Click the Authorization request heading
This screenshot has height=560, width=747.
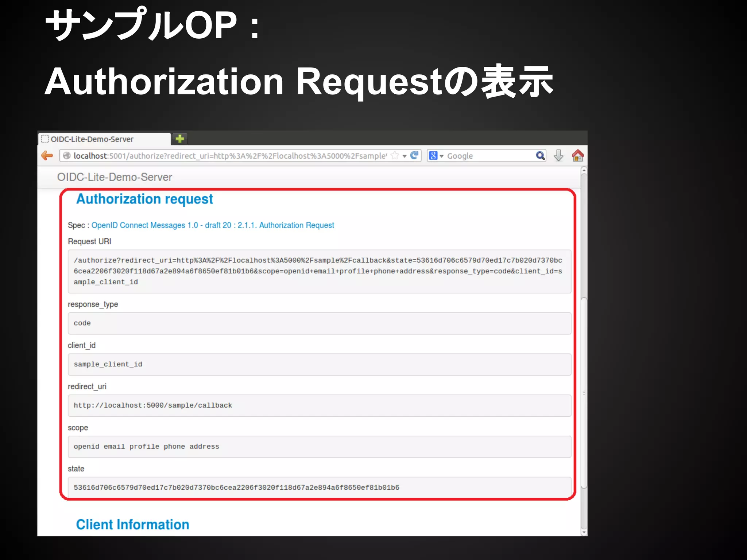(144, 199)
